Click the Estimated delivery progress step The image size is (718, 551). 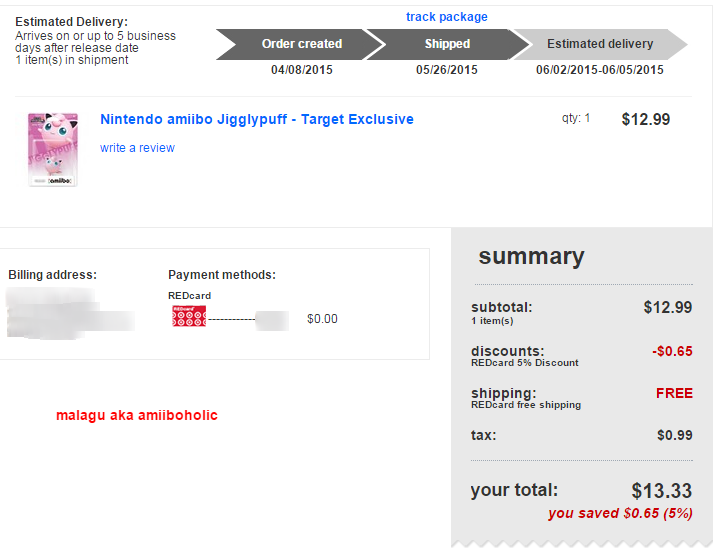coord(599,44)
